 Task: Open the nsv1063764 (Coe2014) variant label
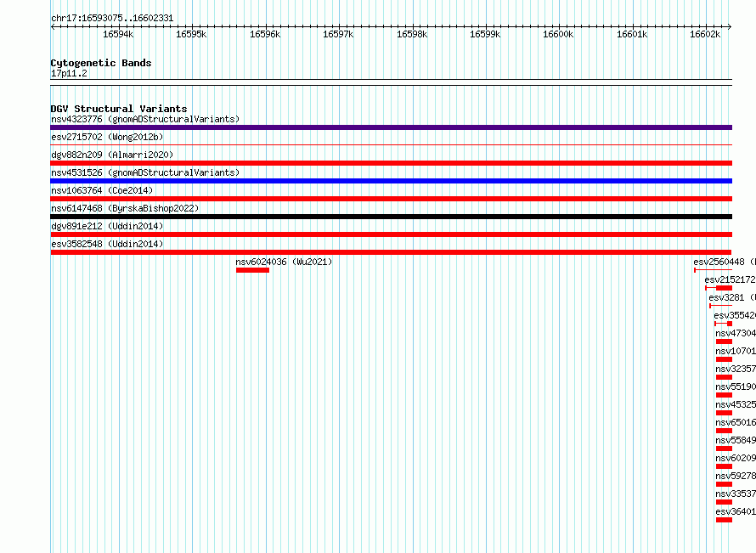[x=102, y=190]
